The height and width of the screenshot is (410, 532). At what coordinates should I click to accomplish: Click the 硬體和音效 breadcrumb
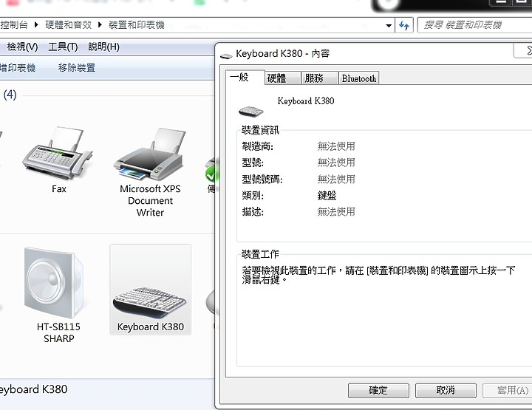point(68,25)
